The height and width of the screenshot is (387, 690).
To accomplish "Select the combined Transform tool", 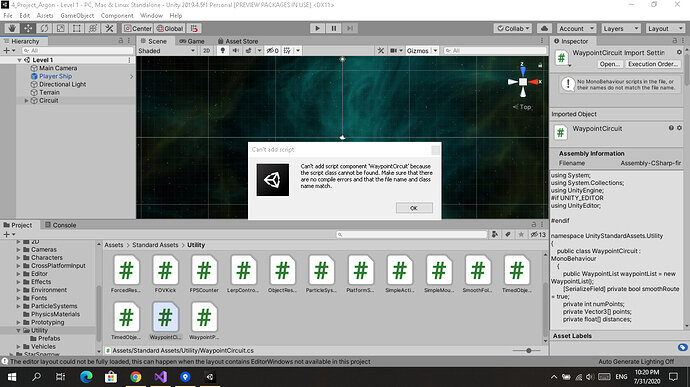I will 93,28.
